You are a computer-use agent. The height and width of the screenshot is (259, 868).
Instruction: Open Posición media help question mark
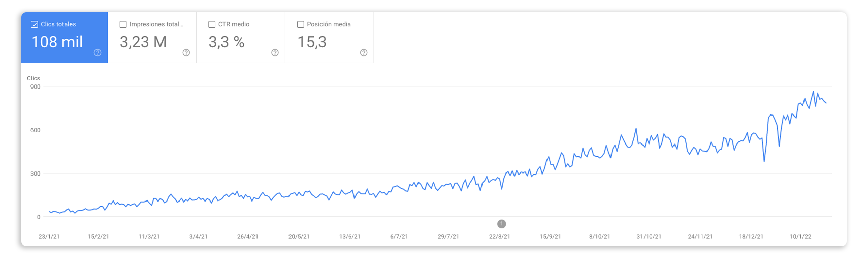364,53
